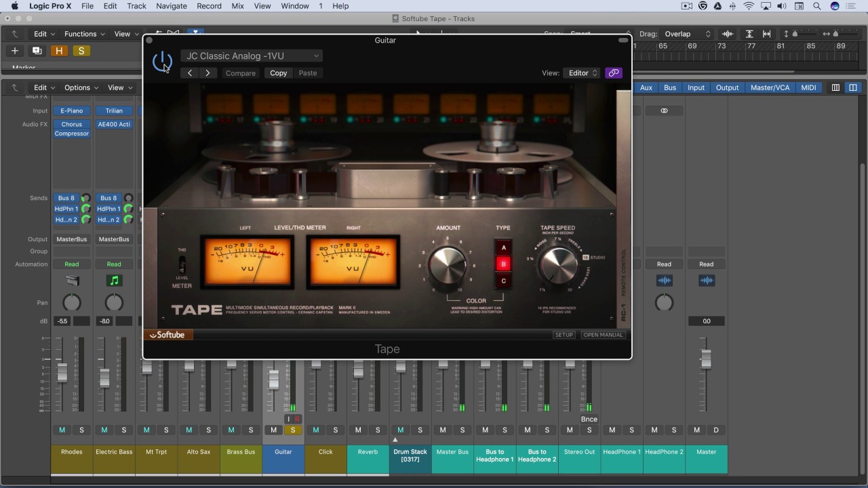Select the Drum Stack channel name
The width and height of the screenshot is (868, 488).
coord(410,455)
